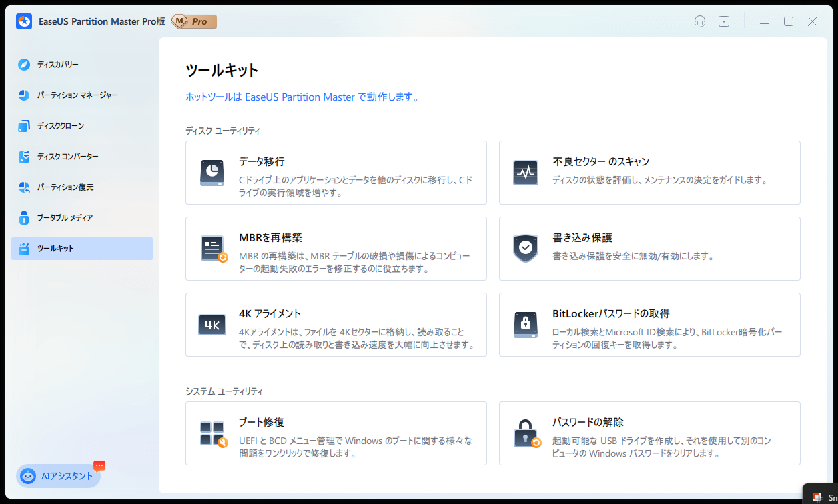Image resolution: width=838 pixels, height=504 pixels.
Task: Click the パーティション マネージャー pie icon
Action: (24, 95)
